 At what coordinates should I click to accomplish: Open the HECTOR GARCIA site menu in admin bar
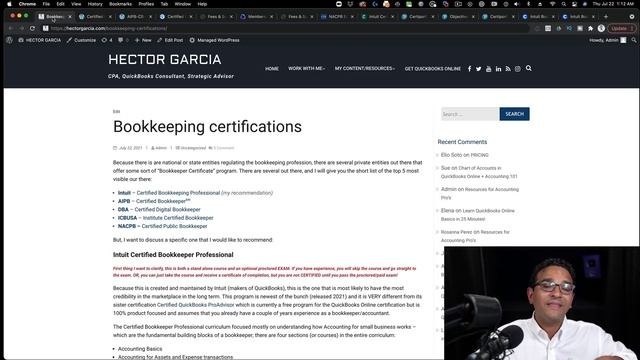pos(40,40)
